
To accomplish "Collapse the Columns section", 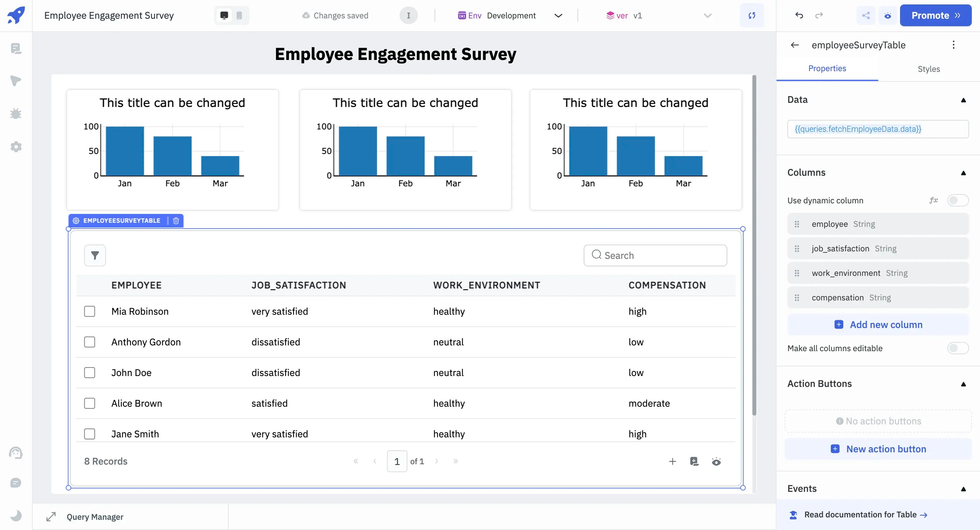I will 964,173.
